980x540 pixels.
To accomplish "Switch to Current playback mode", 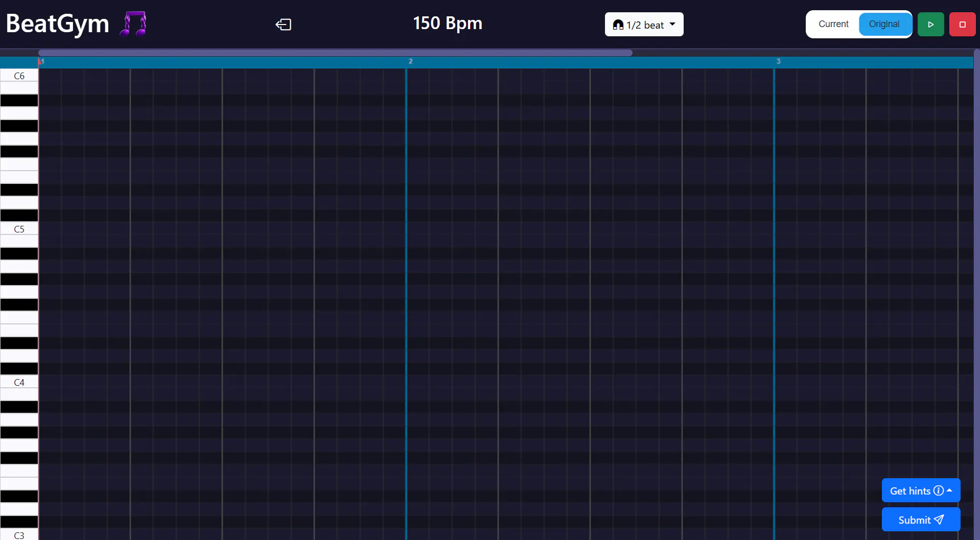I will [x=833, y=24].
